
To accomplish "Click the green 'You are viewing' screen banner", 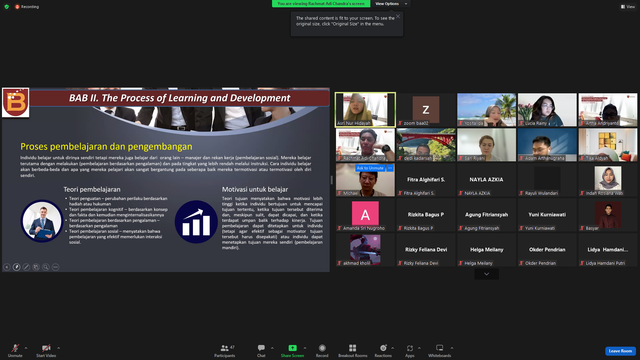I will tap(321, 4).
